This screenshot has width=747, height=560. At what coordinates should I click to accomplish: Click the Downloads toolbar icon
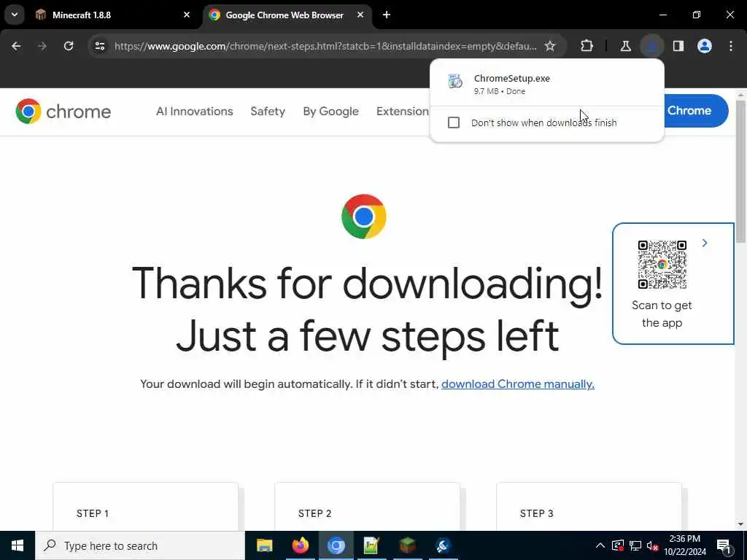[651, 46]
